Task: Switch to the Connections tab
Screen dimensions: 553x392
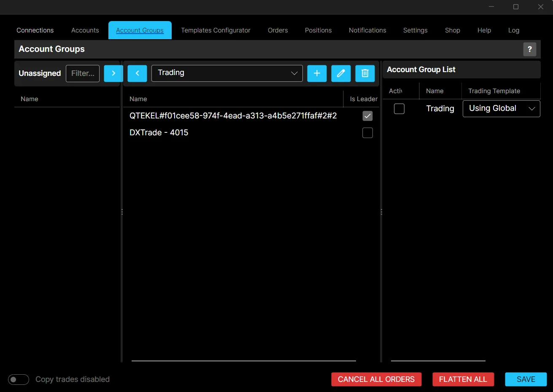Action: (x=35, y=30)
